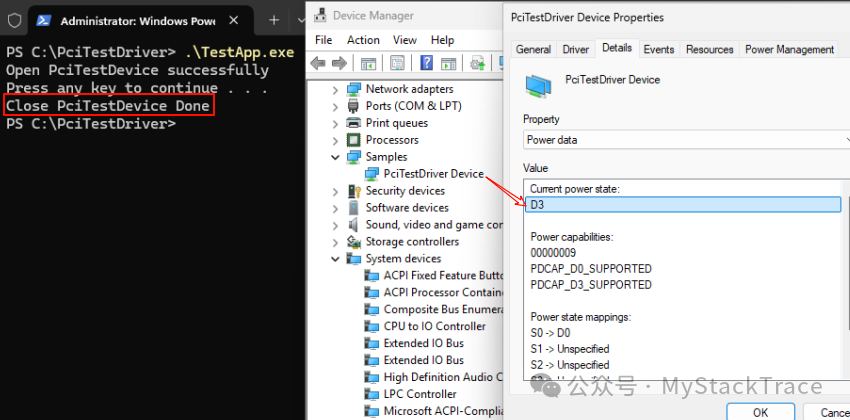Click the Storage controllers icon

[354, 242]
